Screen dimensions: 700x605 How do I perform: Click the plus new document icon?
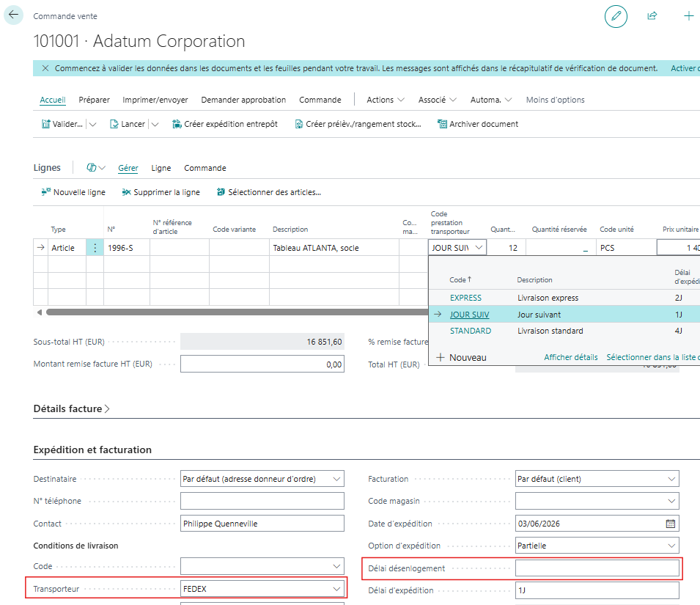point(688,16)
